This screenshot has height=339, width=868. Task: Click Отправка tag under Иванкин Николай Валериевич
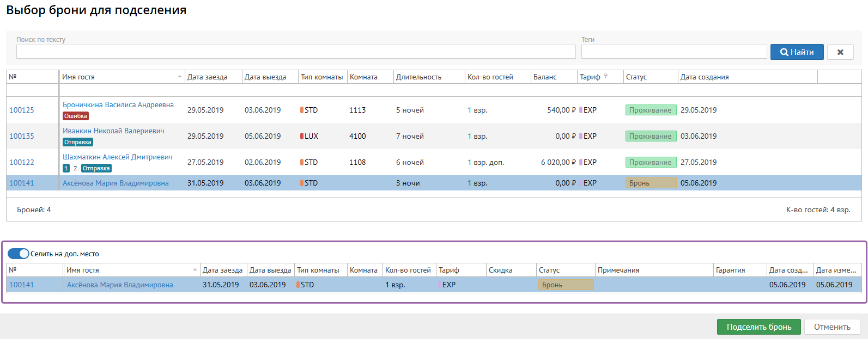tap(78, 142)
